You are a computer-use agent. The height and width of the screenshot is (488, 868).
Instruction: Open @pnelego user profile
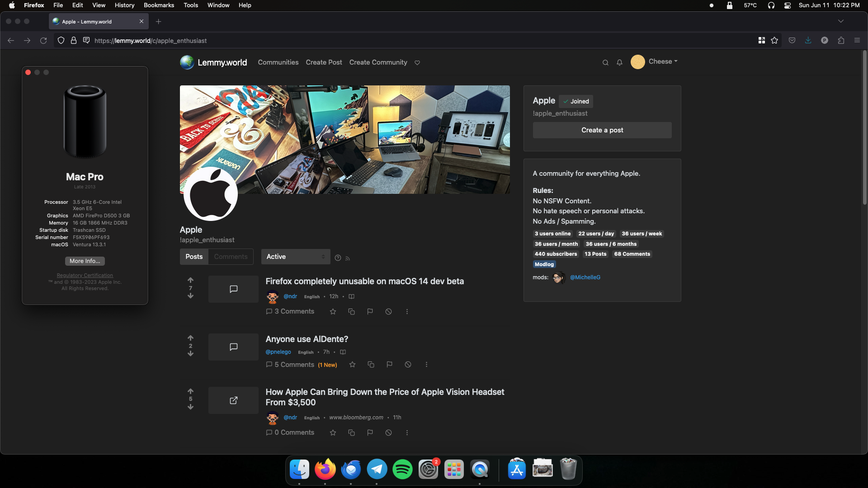pos(278,352)
